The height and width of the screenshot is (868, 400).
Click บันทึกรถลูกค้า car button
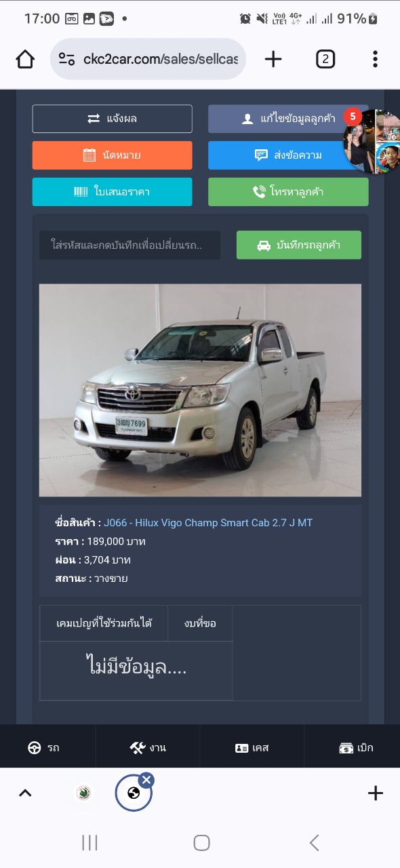pyautogui.click(x=299, y=245)
